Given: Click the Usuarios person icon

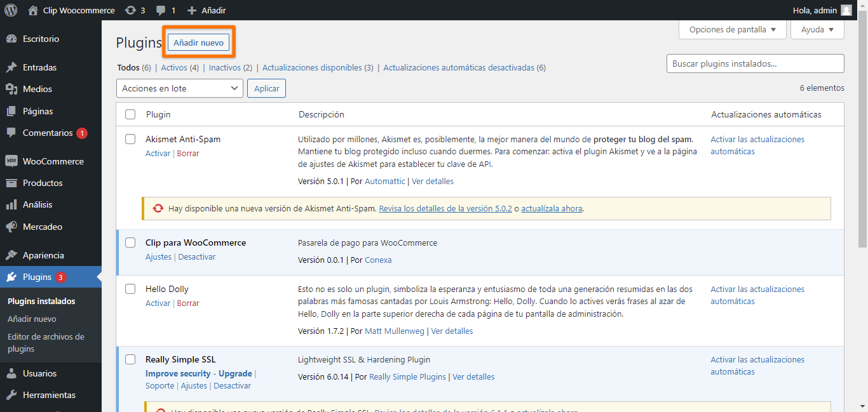Looking at the screenshot, I should (x=11, y=373).
